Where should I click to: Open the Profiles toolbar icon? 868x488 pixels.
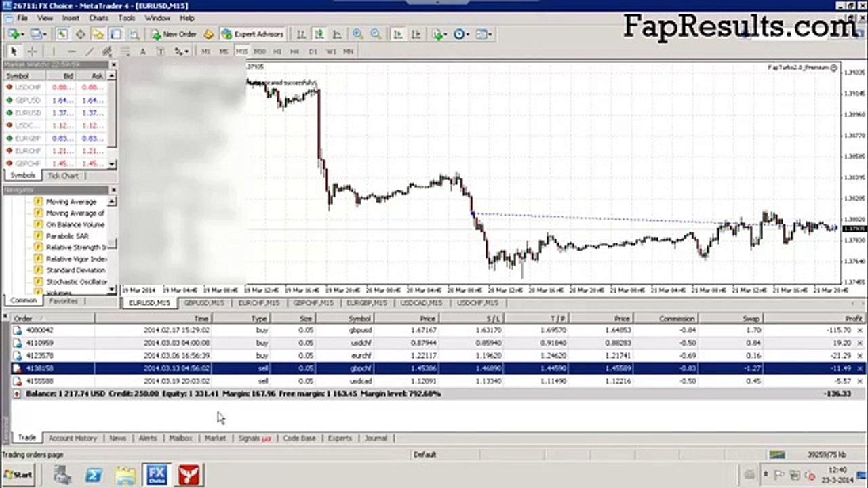tap(37, 34)
